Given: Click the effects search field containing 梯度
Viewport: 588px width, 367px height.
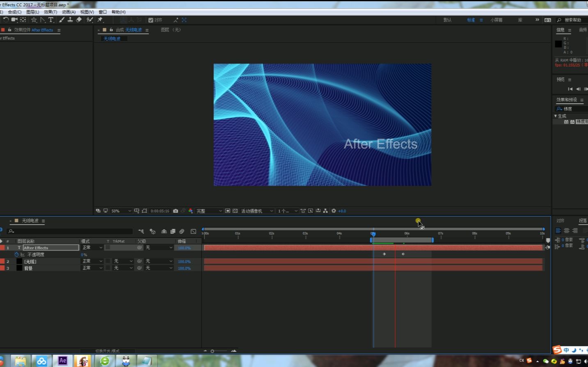Looking at the screenshot, I should click(x=572, y=109).
